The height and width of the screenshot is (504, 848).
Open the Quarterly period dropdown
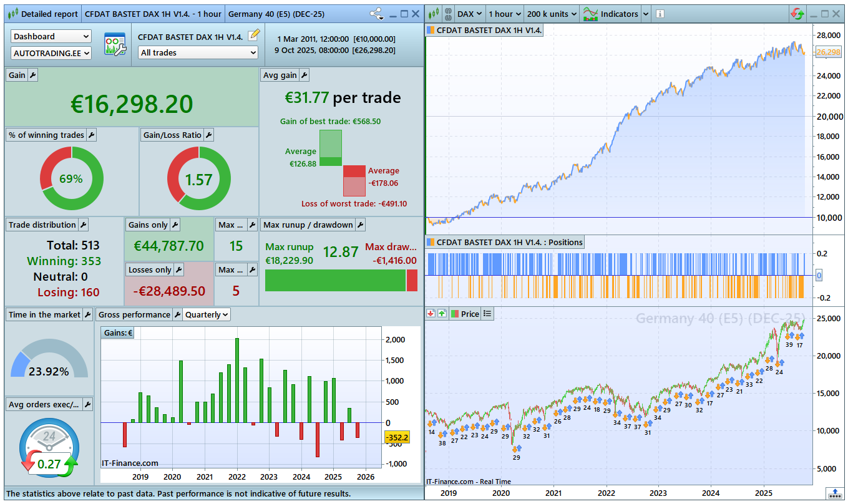[x=207, y=315]
